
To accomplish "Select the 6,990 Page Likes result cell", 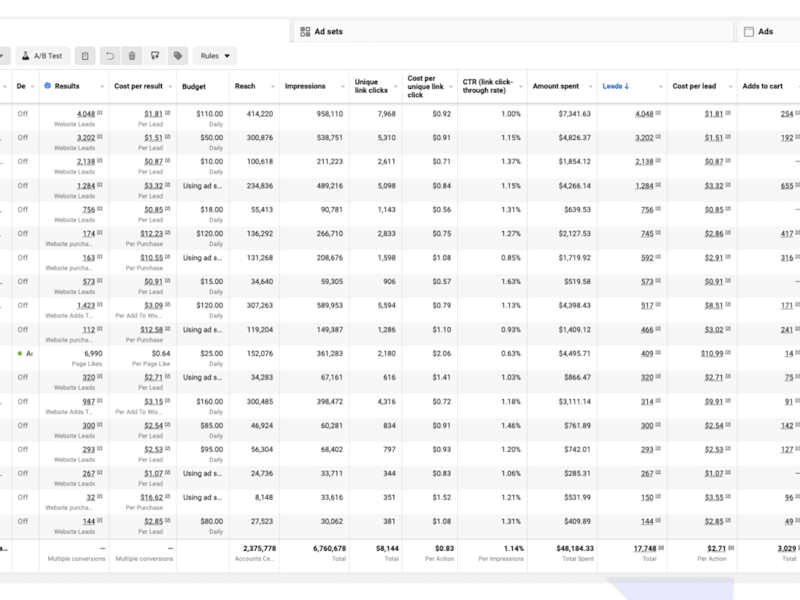I will pos(73,358).
